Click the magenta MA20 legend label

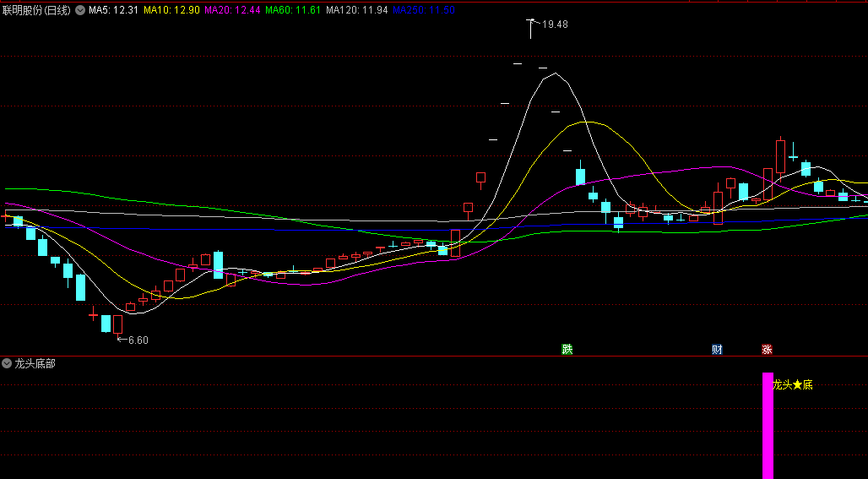(x=232, y=10)
